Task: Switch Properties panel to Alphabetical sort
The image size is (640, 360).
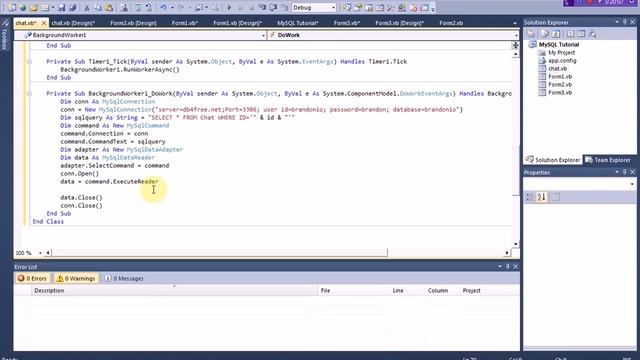Action: (542, 197)
